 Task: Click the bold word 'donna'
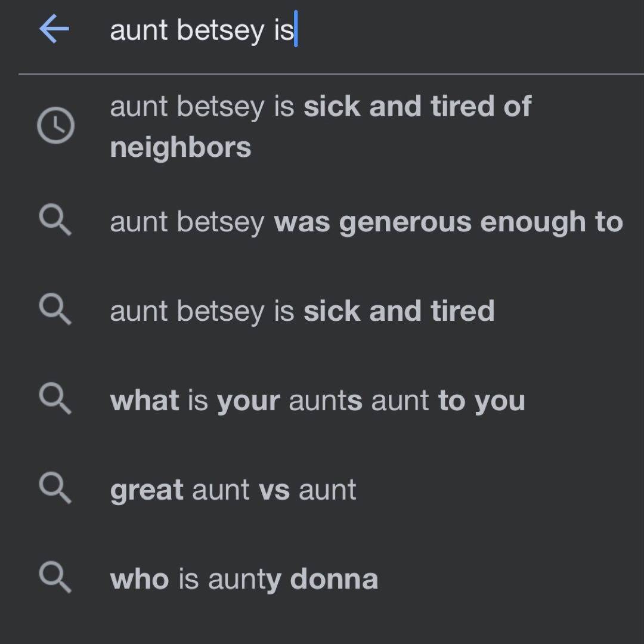tap(334, 580)
